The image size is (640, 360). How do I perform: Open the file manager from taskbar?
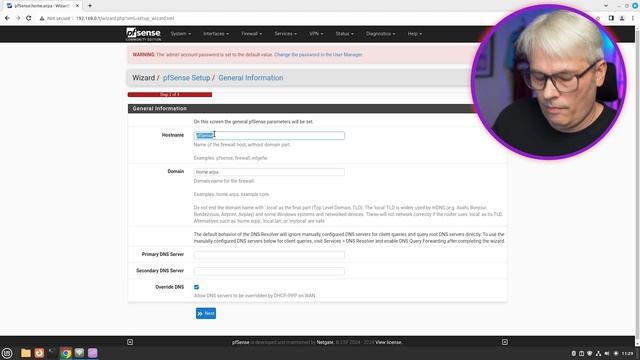pos(26,353)
